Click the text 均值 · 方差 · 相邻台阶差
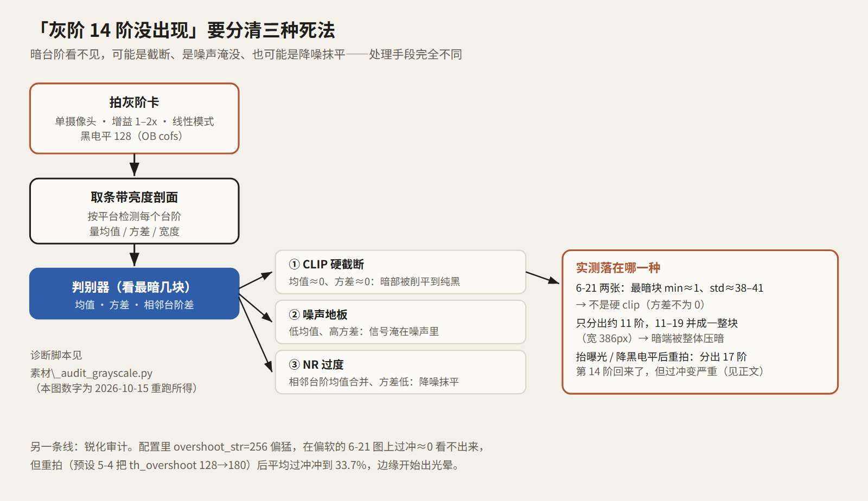 click(x=135, y=305)
